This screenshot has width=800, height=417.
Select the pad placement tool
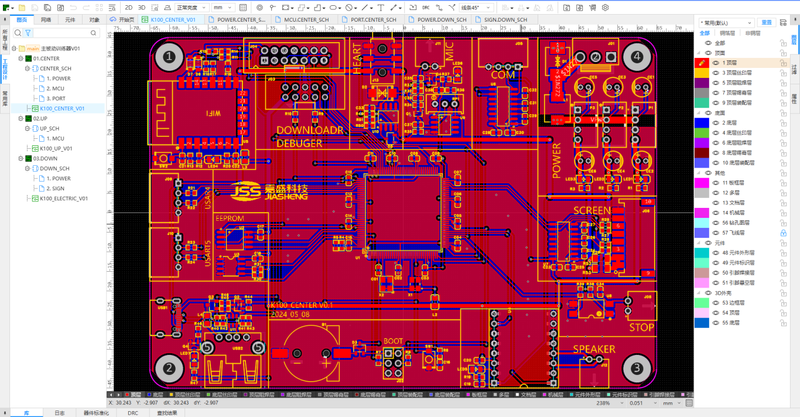(x=272, y=8)
